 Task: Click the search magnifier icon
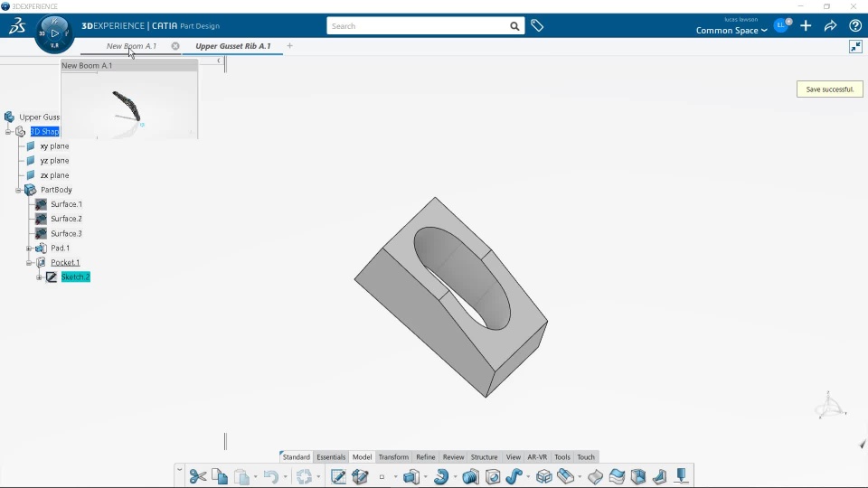(x=514, y=26)
